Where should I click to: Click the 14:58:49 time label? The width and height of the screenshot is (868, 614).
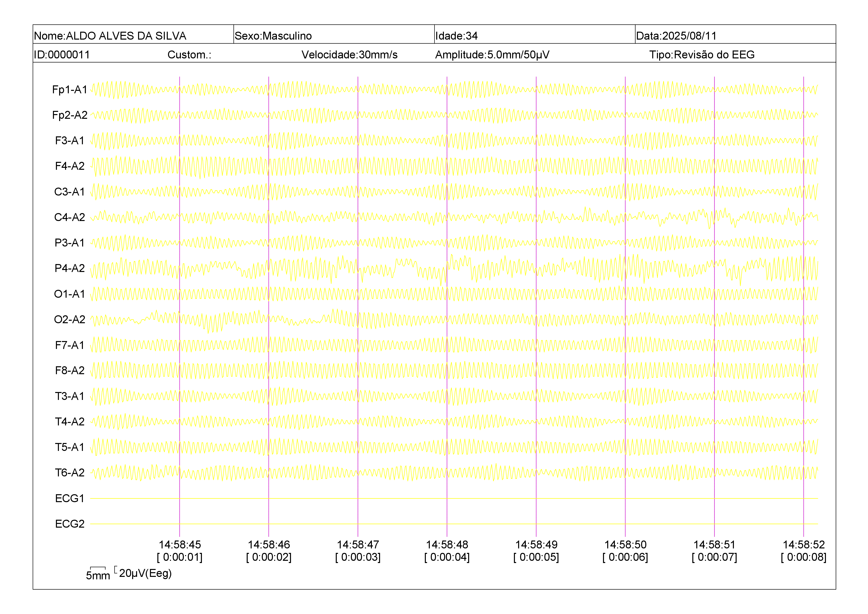click(536, 544)
